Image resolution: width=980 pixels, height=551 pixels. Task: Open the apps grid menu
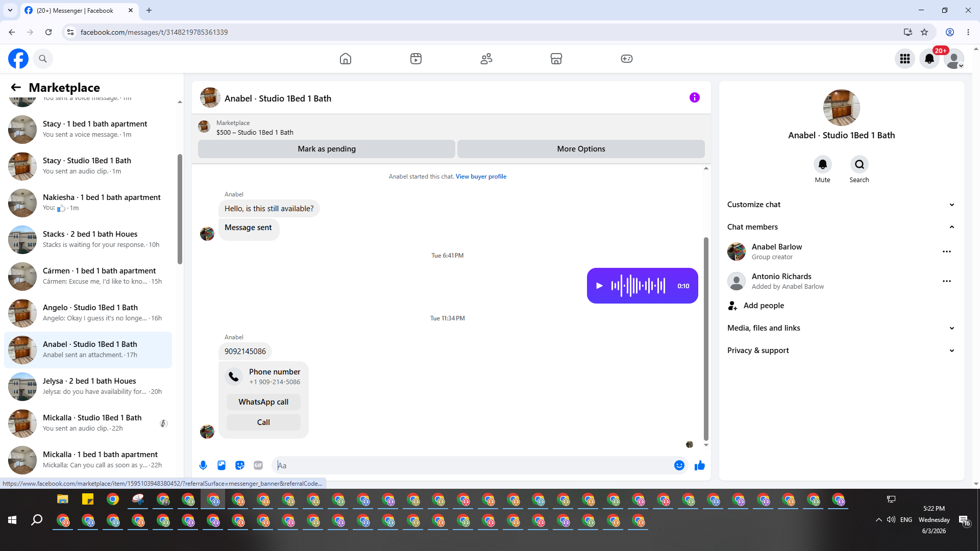(x=905, y=59)
